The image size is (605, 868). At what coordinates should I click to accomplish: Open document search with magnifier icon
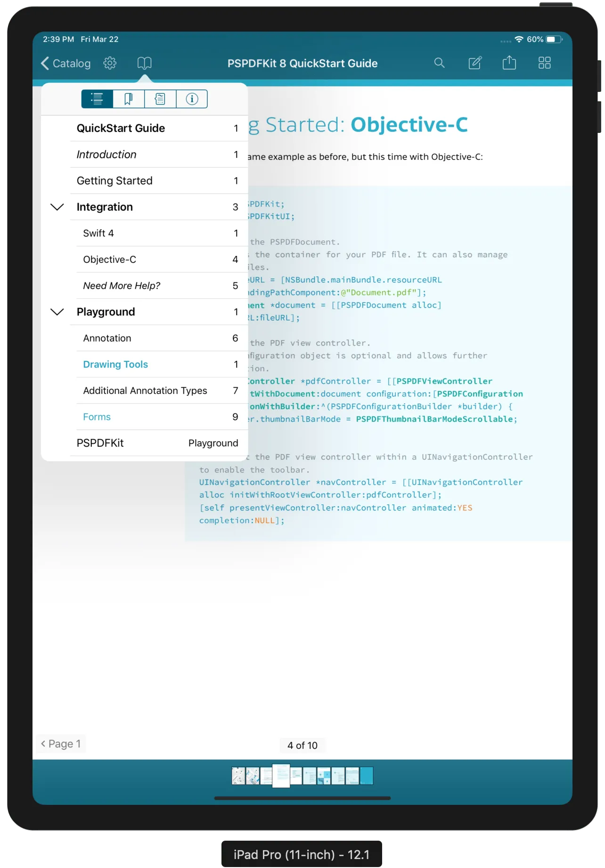tap(439, 63)
